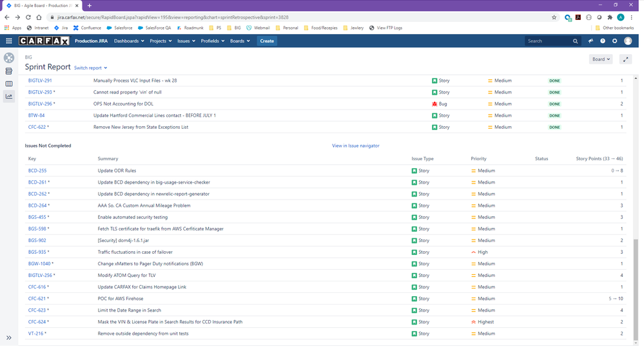
Task: Select the BIG - Agile Board browser tab
Action: point(41,5)
